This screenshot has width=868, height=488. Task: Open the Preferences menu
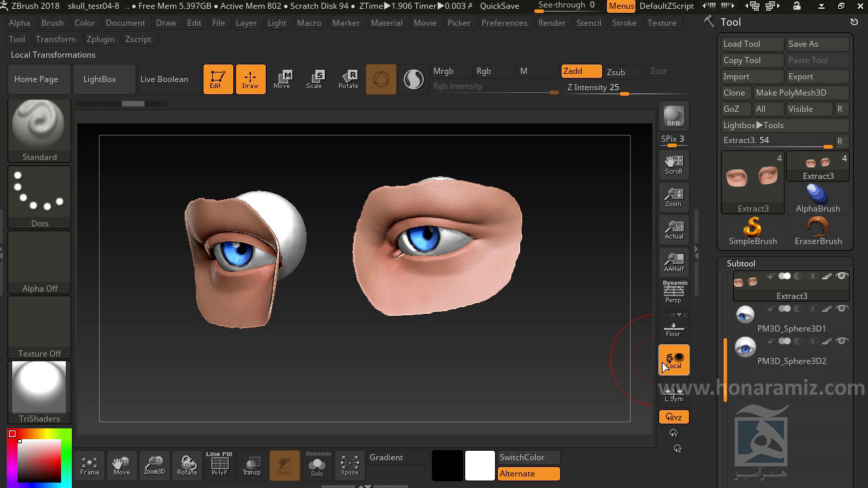pos(504,22)
